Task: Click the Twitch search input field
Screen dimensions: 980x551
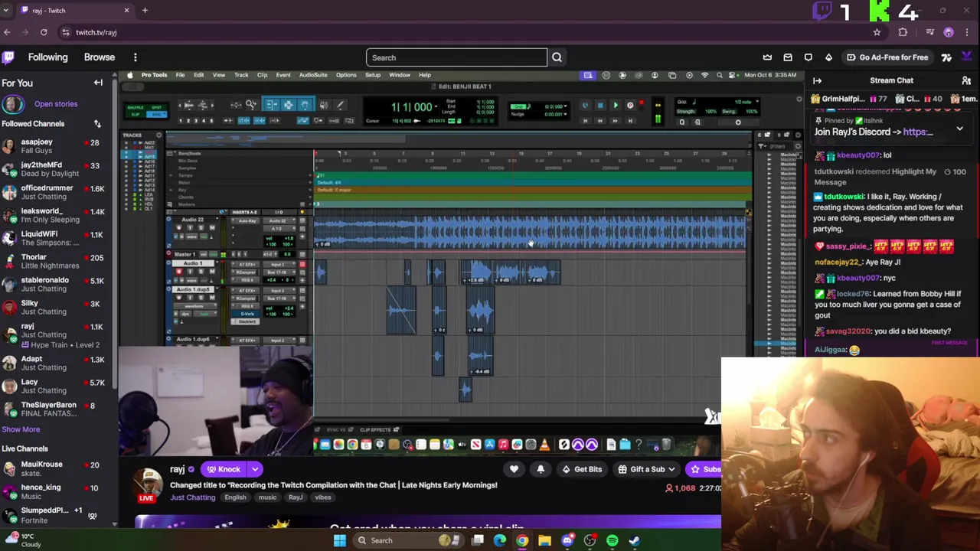Action: [456, 57]
